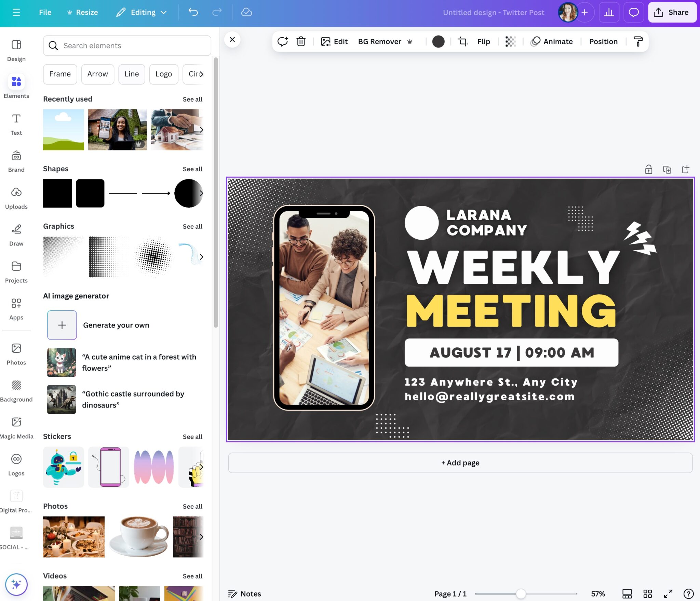Open the crop tool in toolbar
This screenshot has width=700, height=601.
pos(463,41)
